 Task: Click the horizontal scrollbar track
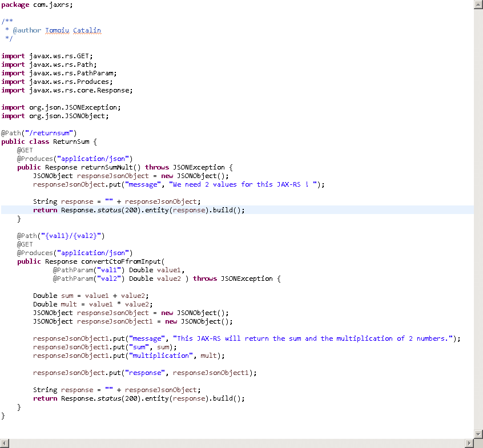tap(237, 443)
